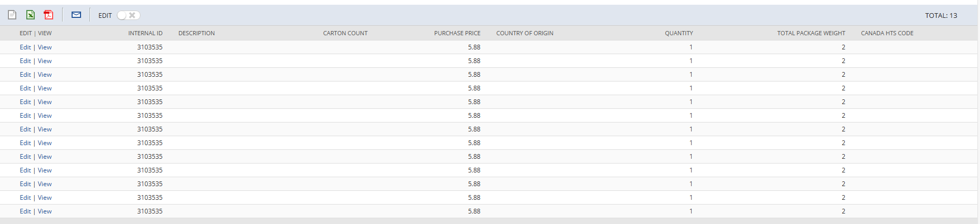The height and width of the screenshot is (224, 980).
Task: Toggle the EDIT inline editing switch
Action: [x=128, y=15]
